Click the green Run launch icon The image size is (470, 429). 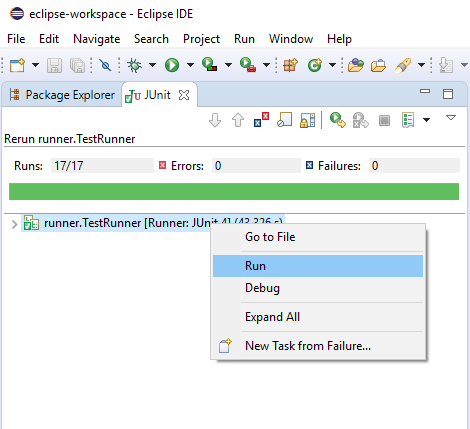tap(172, 65)
